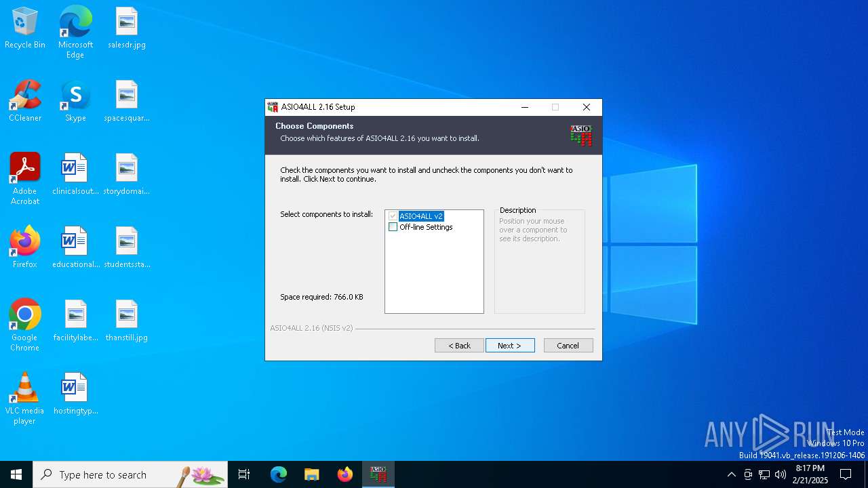Cancel the ASIO4ALL installation
This screenshot has width=868, height=488.
coord(568,346)
